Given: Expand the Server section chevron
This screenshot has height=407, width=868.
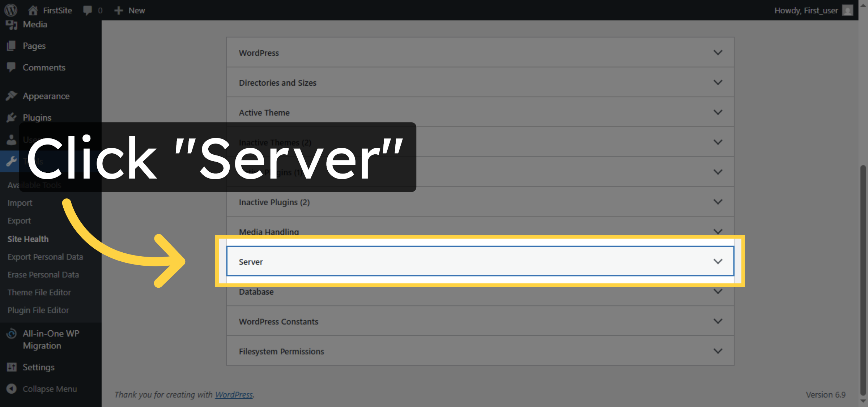Looking at the screenshot, I should 718,261.
